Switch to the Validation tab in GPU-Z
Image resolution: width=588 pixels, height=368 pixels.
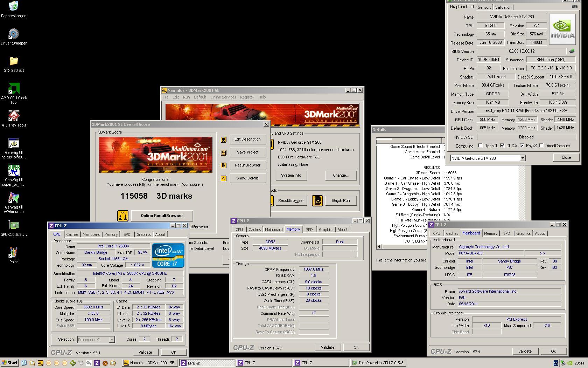503,7
